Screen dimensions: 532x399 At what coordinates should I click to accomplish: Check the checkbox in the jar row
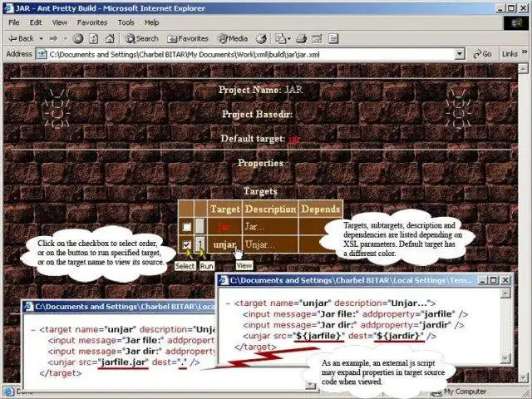(186, 227)
